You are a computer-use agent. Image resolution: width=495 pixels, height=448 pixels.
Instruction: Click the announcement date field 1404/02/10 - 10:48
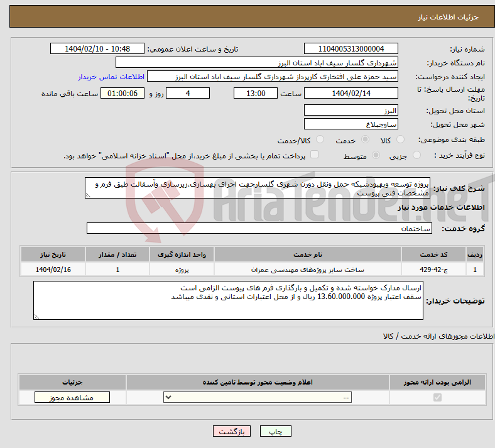pos(97,48)
